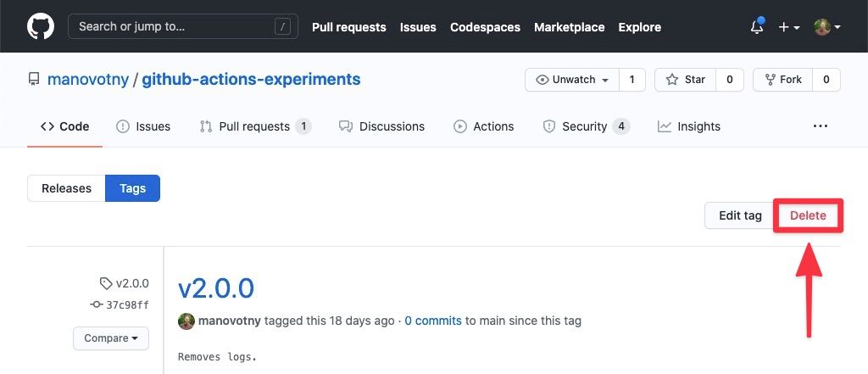
Task: Delete the v2.0.0 tag
Action: (x=808, y=215)
